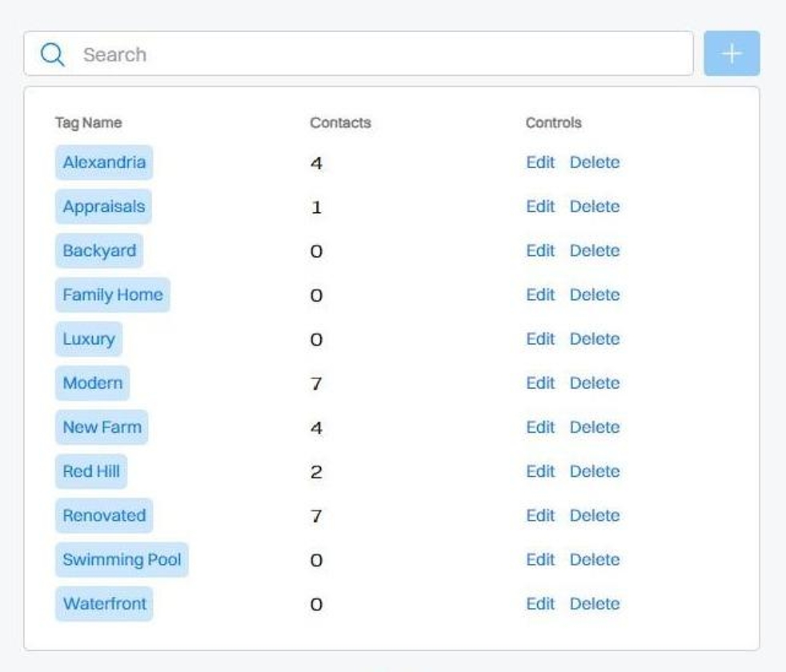Select the Family Home tag
The height and width of the screenshot is (672, 786).
tap(113, 294)
